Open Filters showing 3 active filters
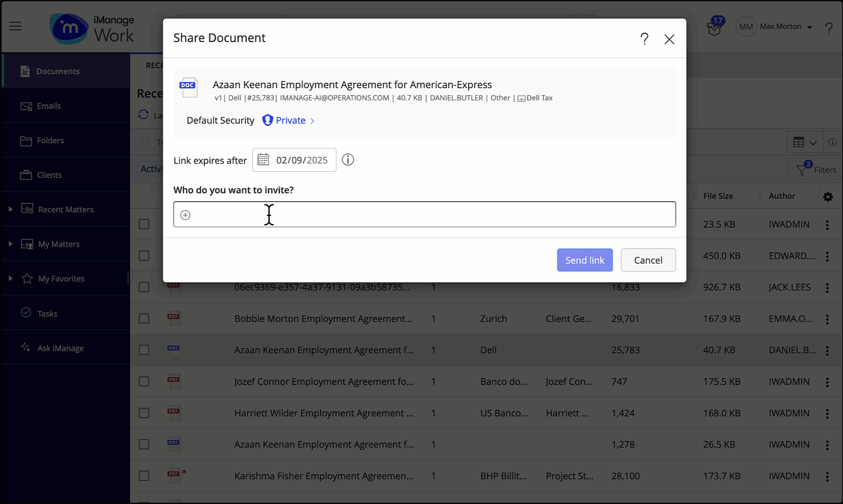The height and width of the screenshot is (504, 843). pos(815,169)
